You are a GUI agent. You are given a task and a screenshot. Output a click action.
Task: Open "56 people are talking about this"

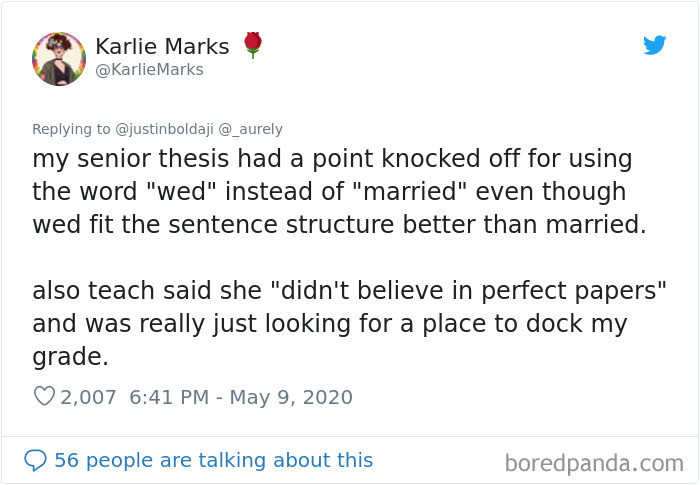[213, 460]
